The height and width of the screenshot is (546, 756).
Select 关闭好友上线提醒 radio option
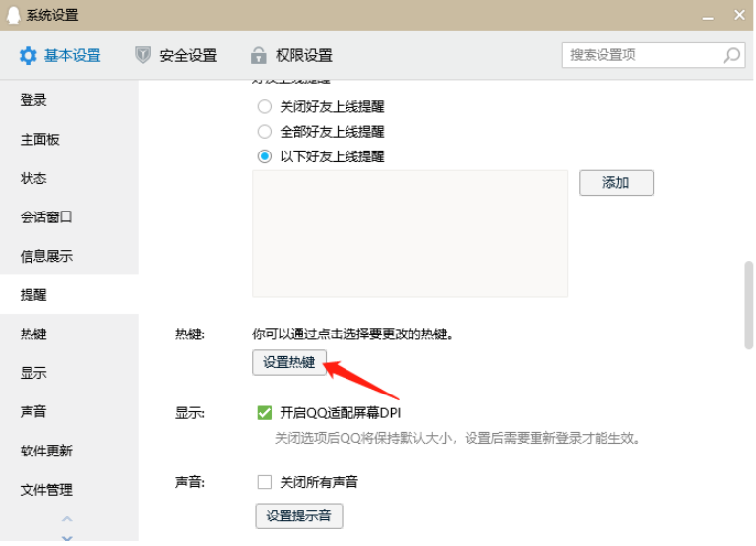pos(264,107)
